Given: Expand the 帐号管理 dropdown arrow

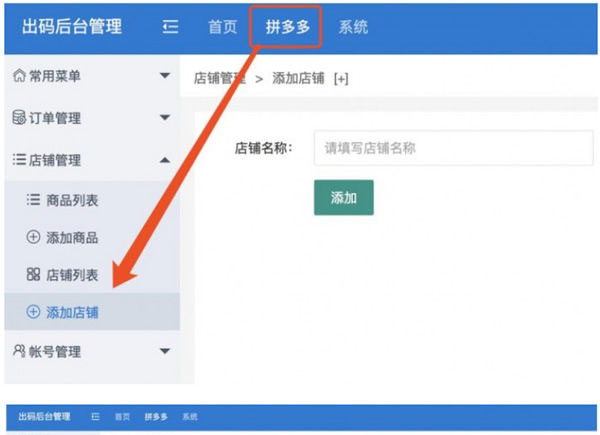Looking at the screenshot, I should 165,351.
